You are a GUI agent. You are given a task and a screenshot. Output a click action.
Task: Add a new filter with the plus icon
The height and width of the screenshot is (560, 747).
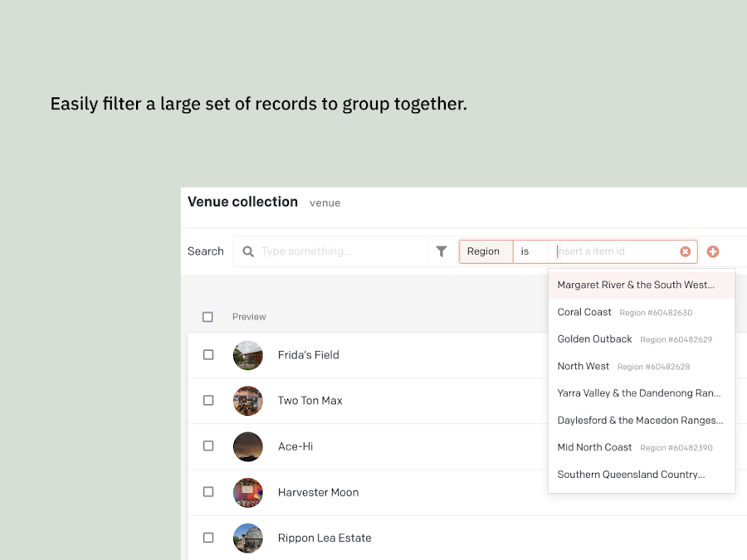pos(713,251)
